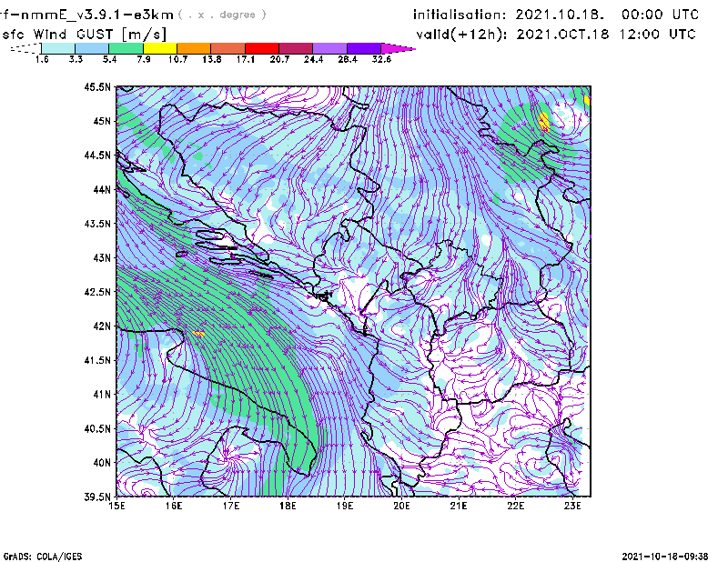Click the 43N latitude label
Viewport: 728px width, 562px height.
(102, 257)
